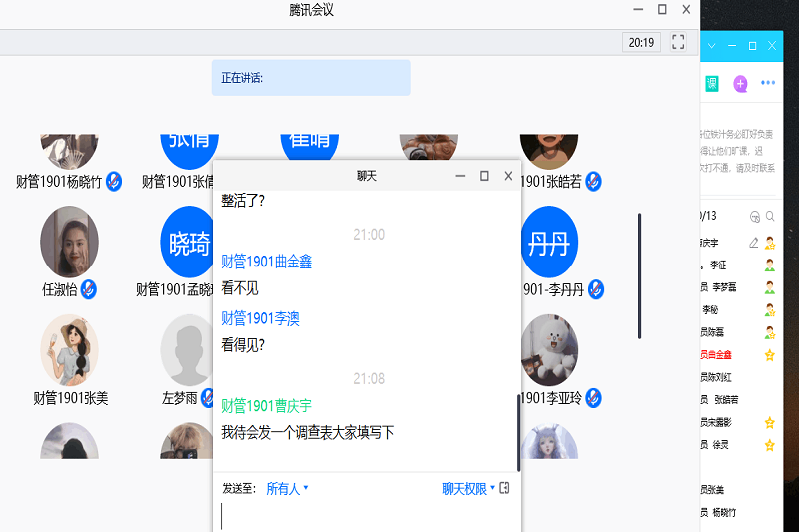This screenshot has height=532, width=799.
Task: Select 财管1901张美's cartoon girl avatar
Action: point(69,350)
